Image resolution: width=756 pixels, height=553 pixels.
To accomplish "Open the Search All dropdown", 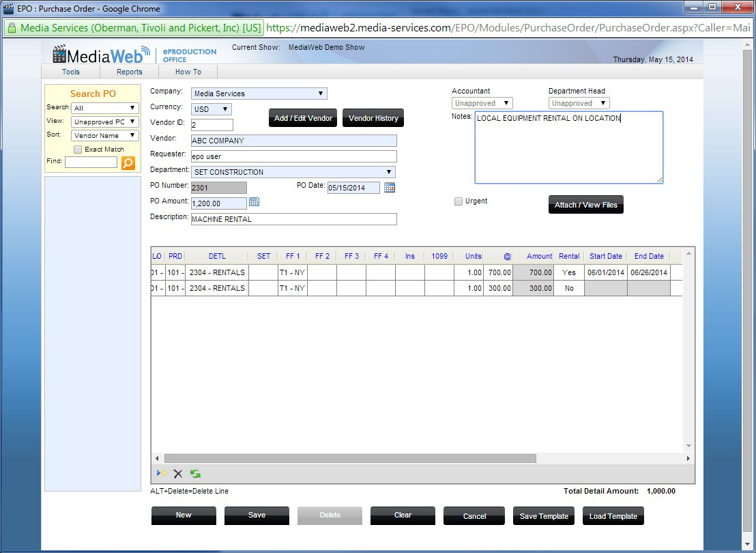I will point(104,108).
